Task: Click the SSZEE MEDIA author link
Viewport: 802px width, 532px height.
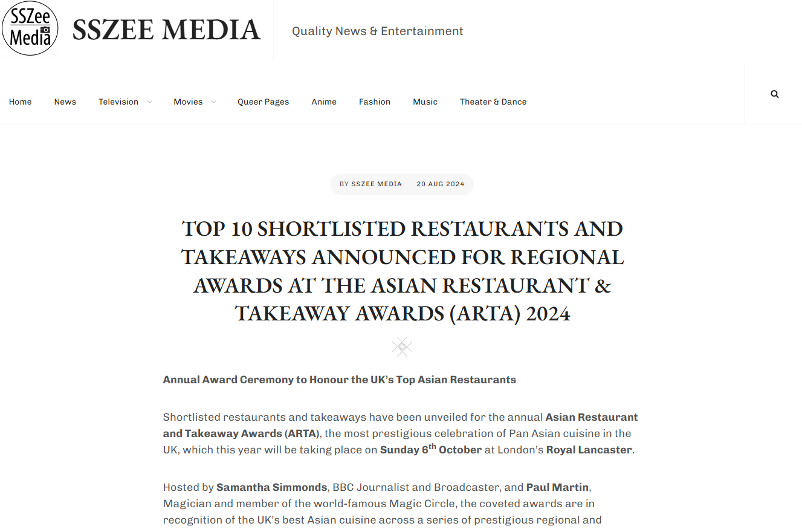Action: pyautogui.click(x=377, y=184)
